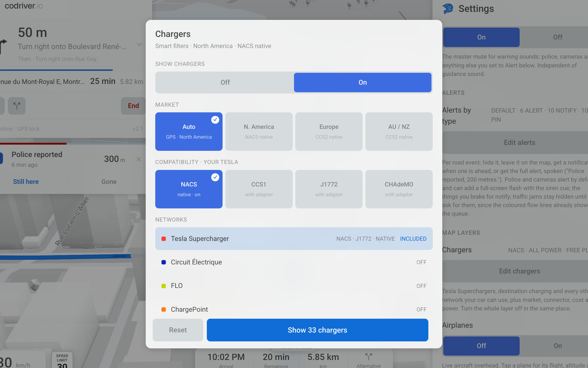
Task: End the current navigation route
Action: 133,106
